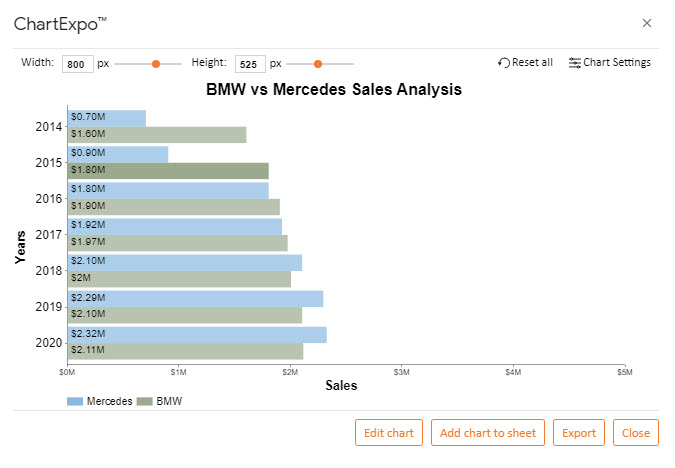Click the 2018 year axis label
Viewport: 675px width, 468px height.
49,271
